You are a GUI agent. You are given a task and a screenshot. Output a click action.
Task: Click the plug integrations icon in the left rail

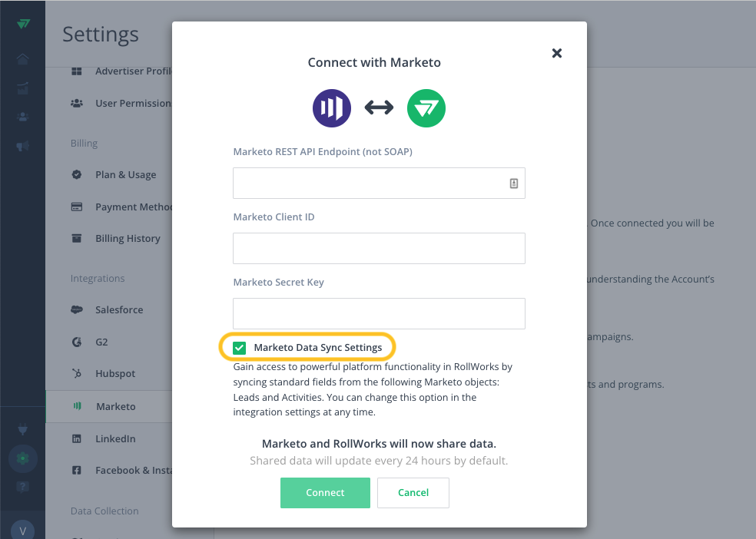[22, 428]
